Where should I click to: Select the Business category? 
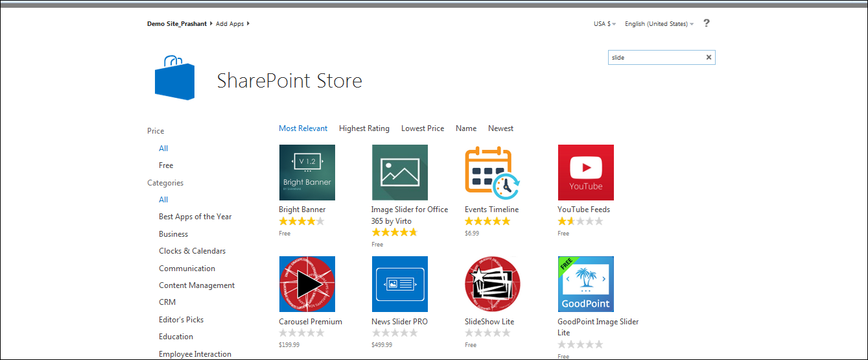[x=174, y=234]
